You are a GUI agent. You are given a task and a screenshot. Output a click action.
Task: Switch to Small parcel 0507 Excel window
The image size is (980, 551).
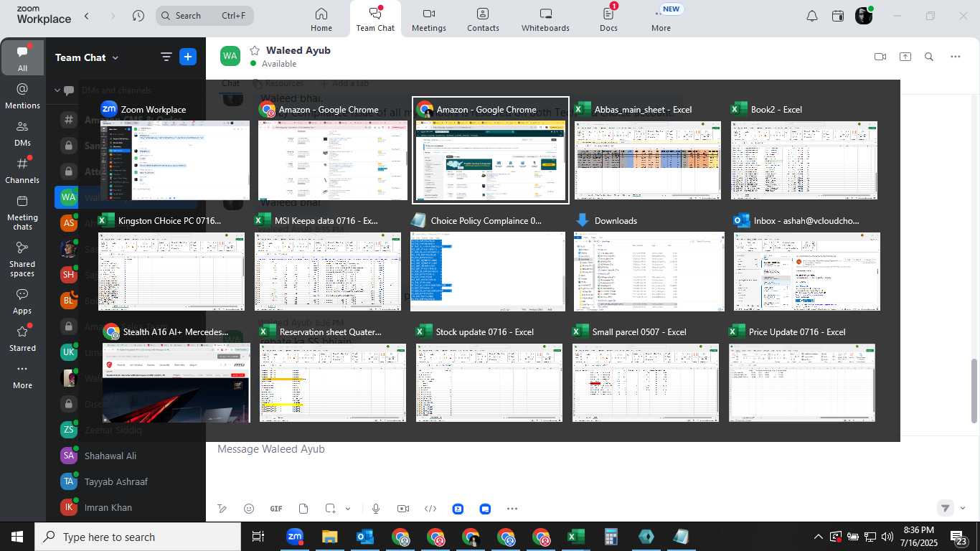point(645,373)
